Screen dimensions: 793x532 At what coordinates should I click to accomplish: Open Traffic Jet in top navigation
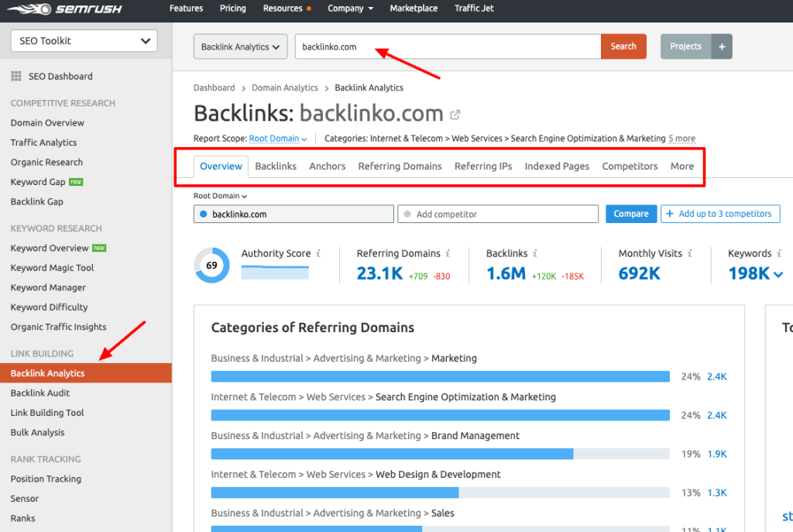(x=474, y=9)
